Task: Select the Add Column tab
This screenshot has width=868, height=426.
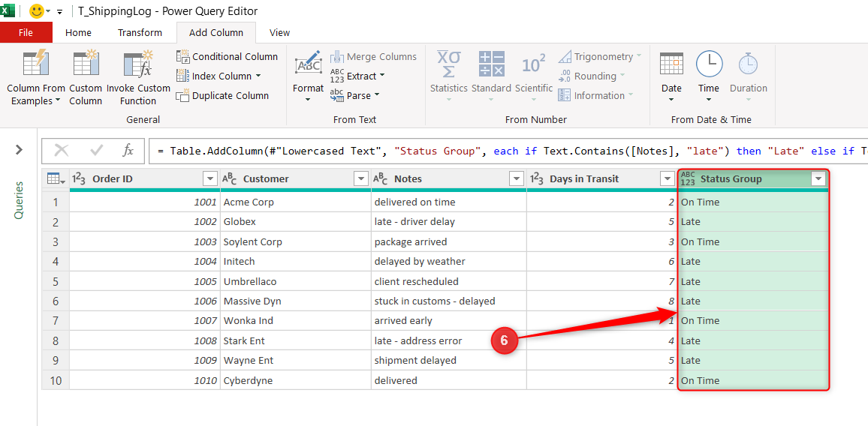Action: coord(216,33)
